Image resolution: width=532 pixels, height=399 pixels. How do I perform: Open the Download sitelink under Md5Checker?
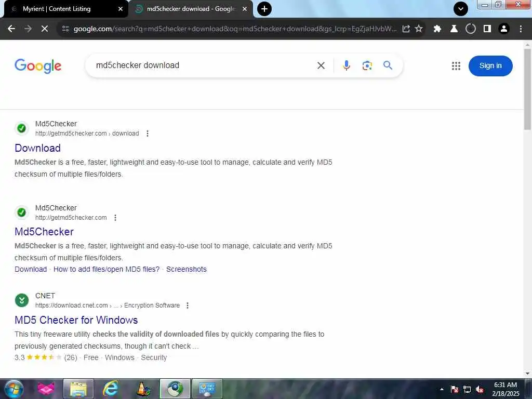(31, 269)
